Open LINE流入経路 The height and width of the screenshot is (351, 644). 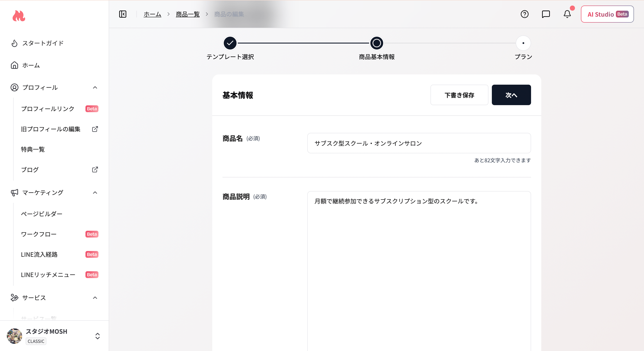point(39,254)
